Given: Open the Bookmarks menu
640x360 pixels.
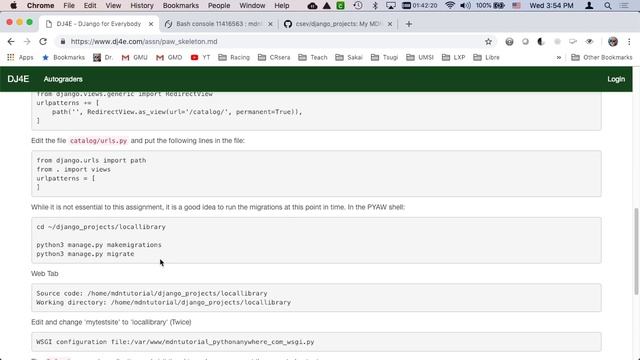Looking at the screenshot, I should tap(180, 6).
